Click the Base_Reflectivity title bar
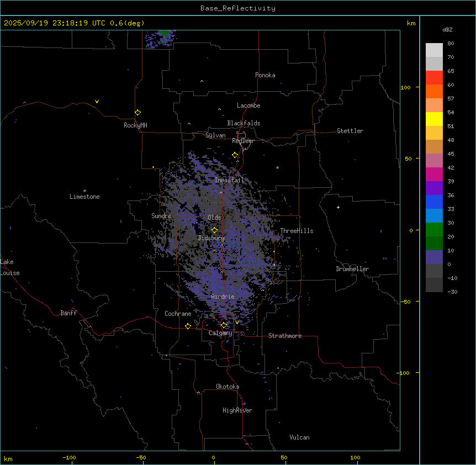Screen dimensions: 476x465 [237, 8]
